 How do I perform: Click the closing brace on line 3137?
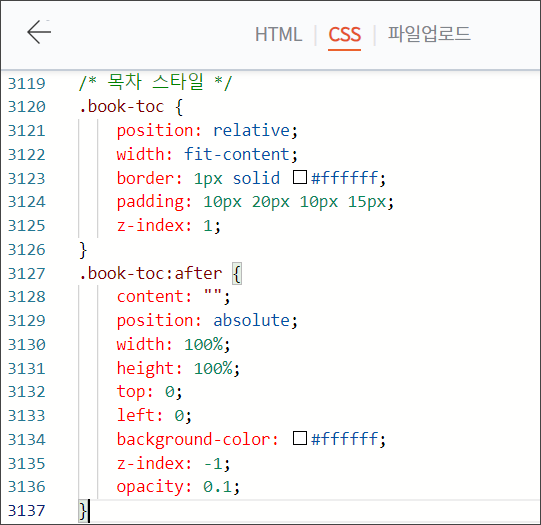tap(83, 511)
